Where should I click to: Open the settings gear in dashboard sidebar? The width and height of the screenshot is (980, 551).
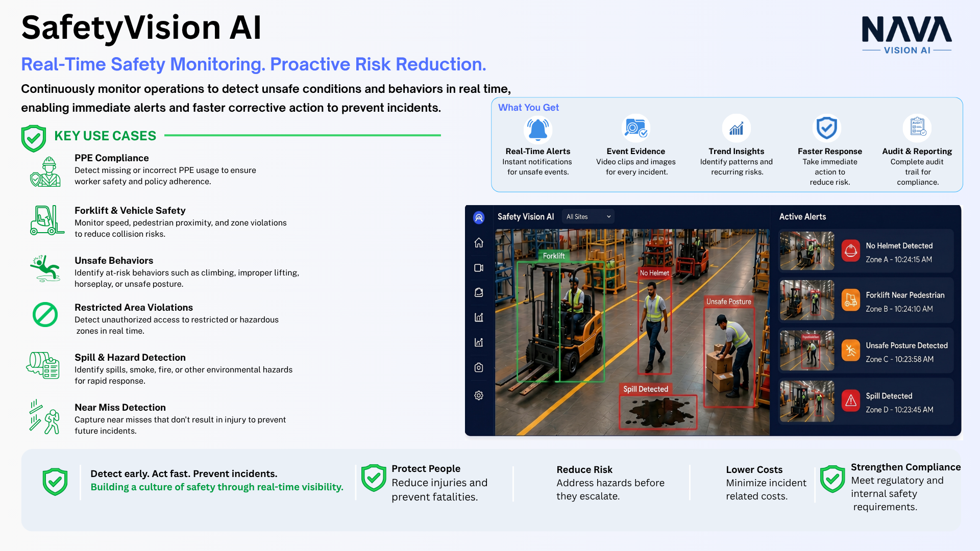tap(479, 395)
